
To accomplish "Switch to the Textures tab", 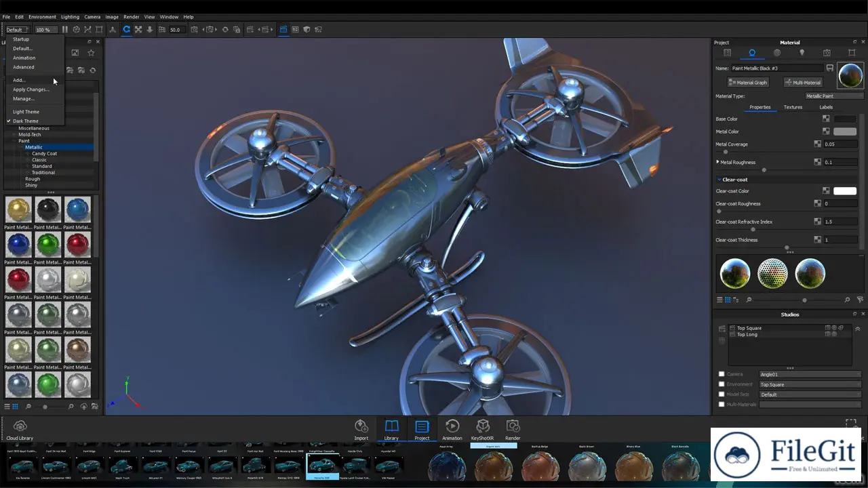I will [793, 107].
